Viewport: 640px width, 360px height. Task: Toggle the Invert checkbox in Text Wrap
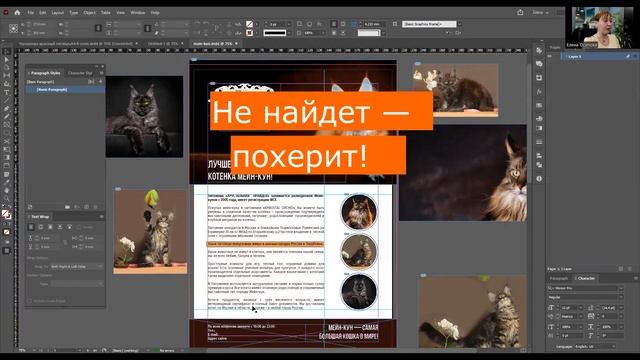pyautogui.click(x=78, y=227)
